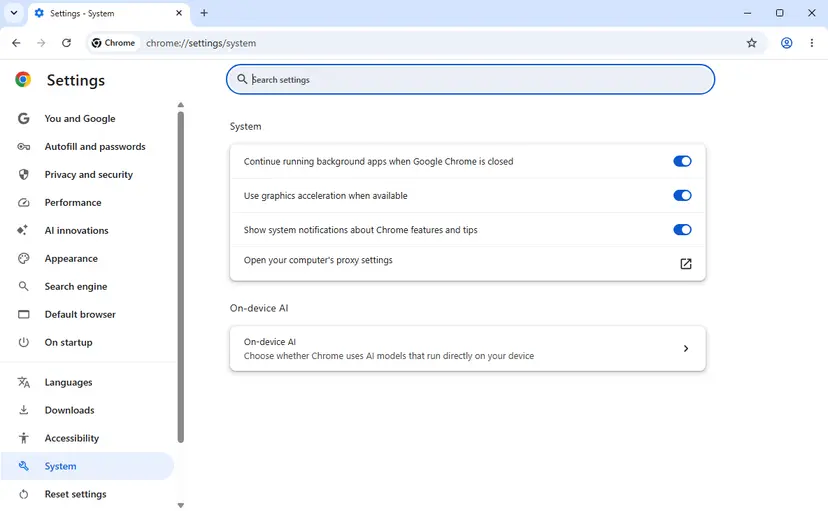Click the Default browser window icon
The height and width of the screenshot is (511, 828).
coord(23,315)
